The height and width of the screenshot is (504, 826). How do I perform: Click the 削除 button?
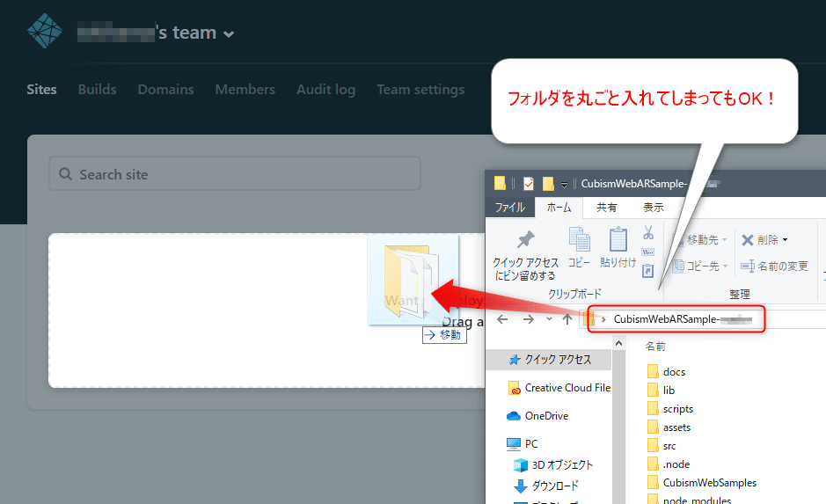pyautogui.click(x=760, y=239)
